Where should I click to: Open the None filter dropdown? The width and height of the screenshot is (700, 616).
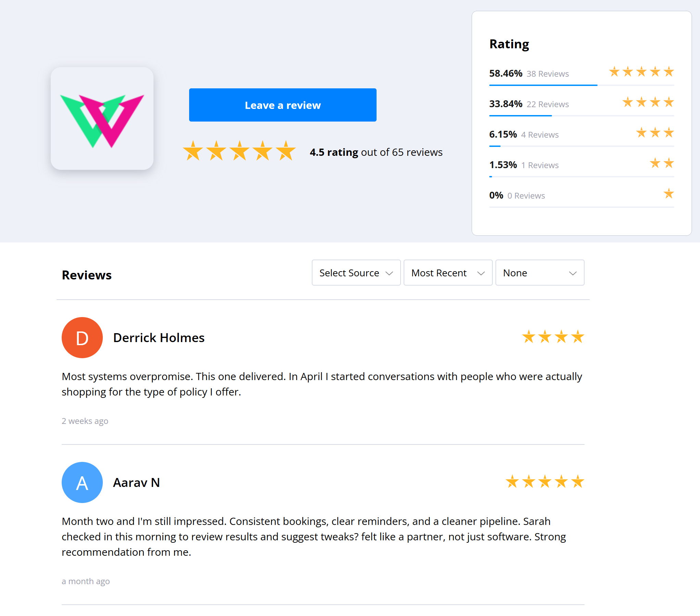540,273
